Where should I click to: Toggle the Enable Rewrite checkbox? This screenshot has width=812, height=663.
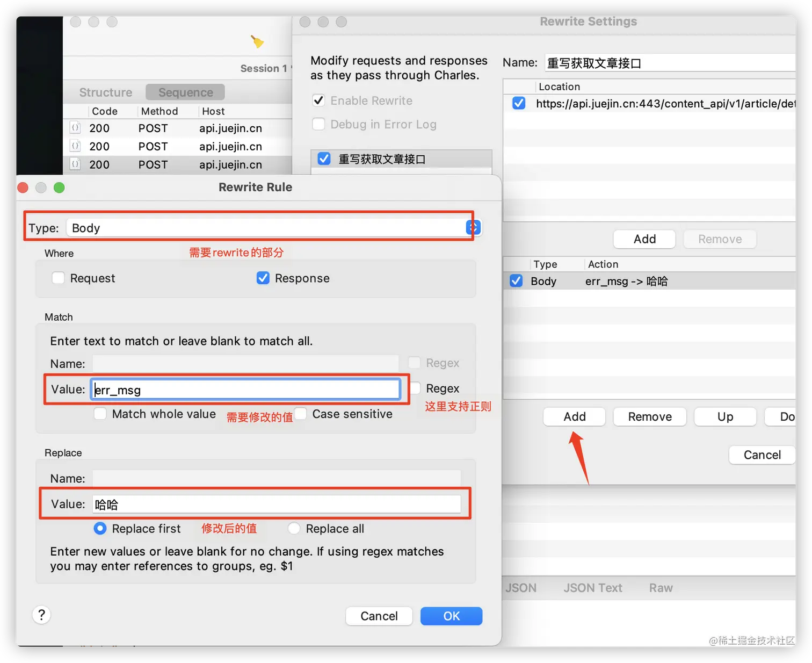(x=318, y=100)
